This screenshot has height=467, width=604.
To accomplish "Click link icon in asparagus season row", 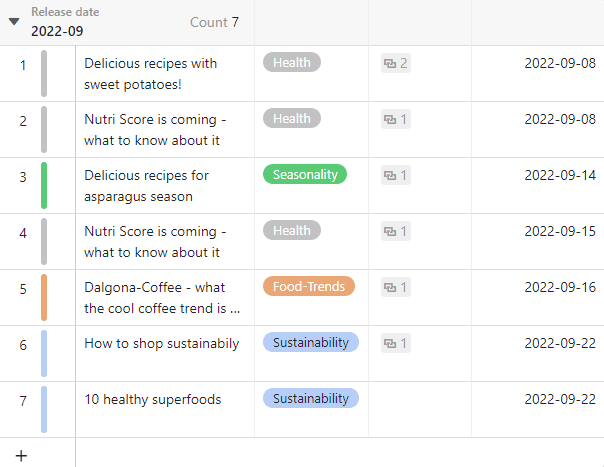I will 389,176.
